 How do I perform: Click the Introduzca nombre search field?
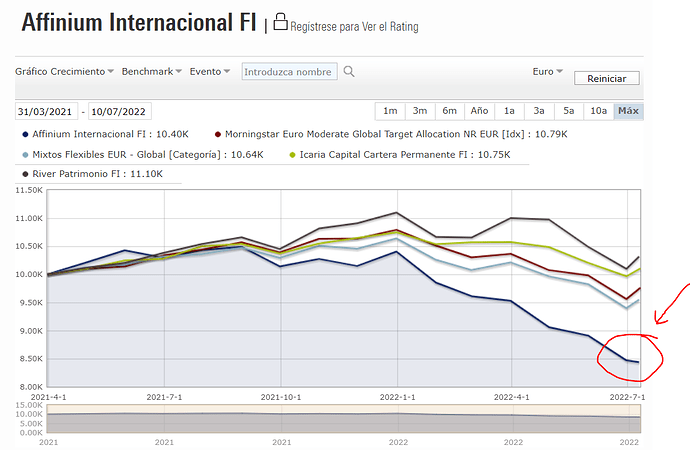point(288,72)
